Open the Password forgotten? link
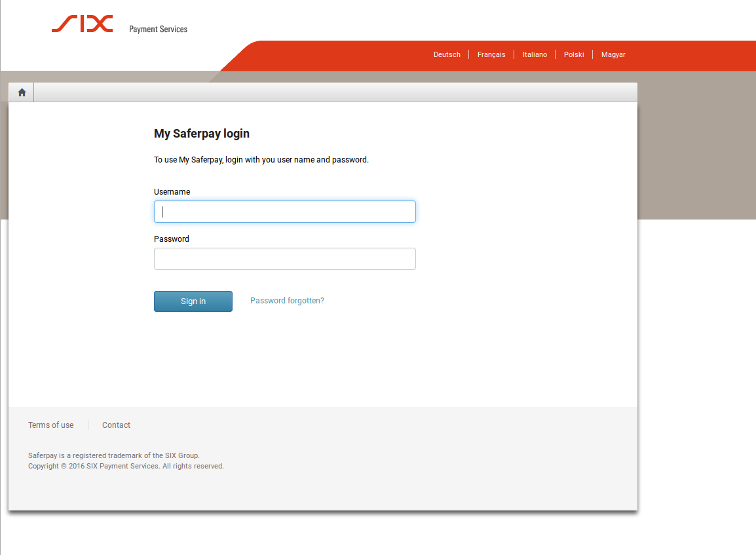The width and height of the screenshot is (756, 555). (287, 301)
